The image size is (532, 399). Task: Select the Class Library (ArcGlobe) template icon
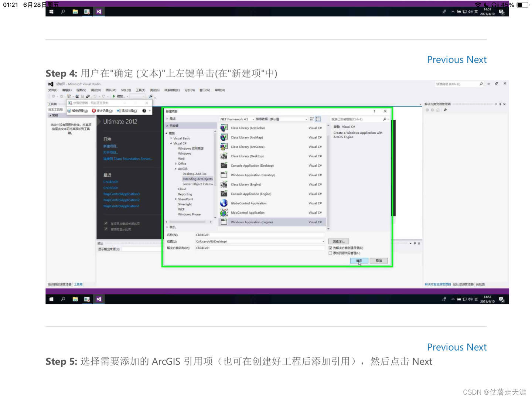(x=224, y=128)
